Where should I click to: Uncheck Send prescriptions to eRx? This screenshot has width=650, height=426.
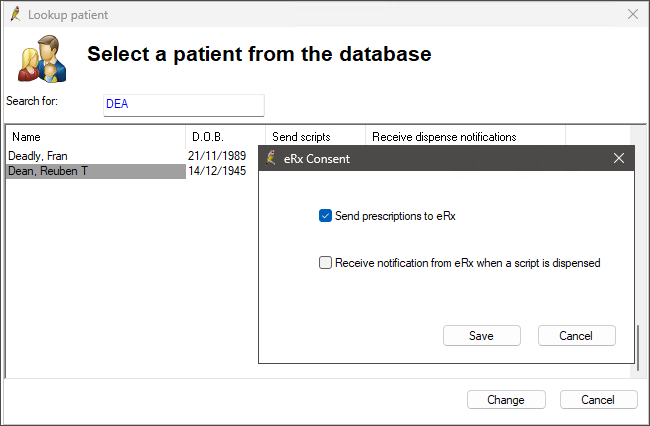pos(325,215)
